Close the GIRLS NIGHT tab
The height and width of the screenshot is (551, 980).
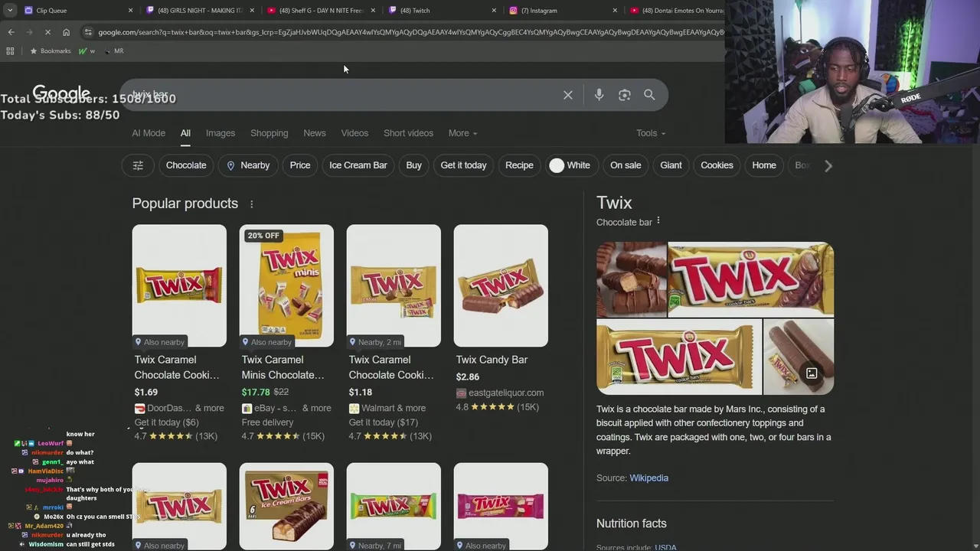(x=251, y=11)
